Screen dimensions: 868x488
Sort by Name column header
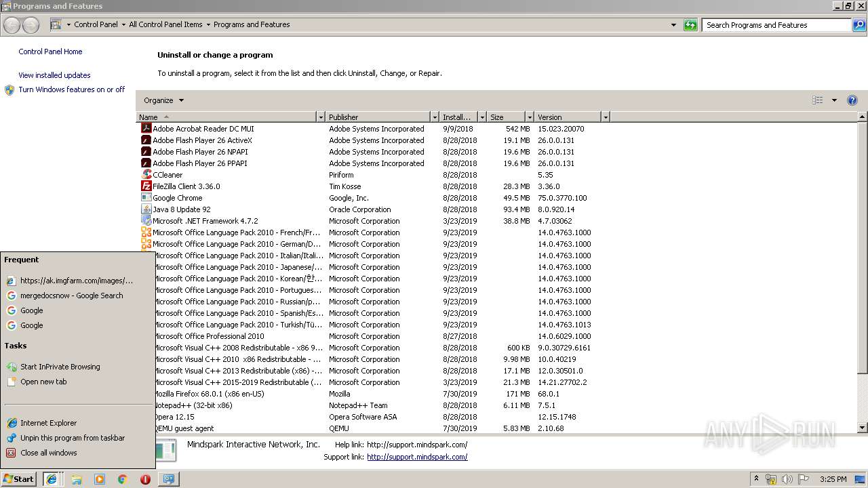(x=226, y=117)
